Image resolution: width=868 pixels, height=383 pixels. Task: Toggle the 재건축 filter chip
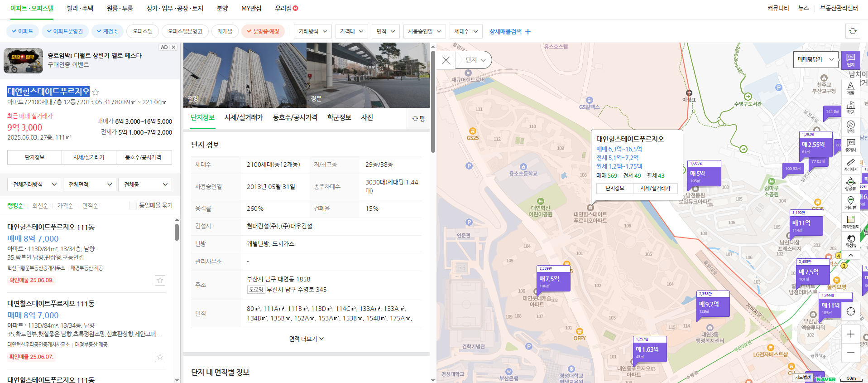tap(107, 31)
